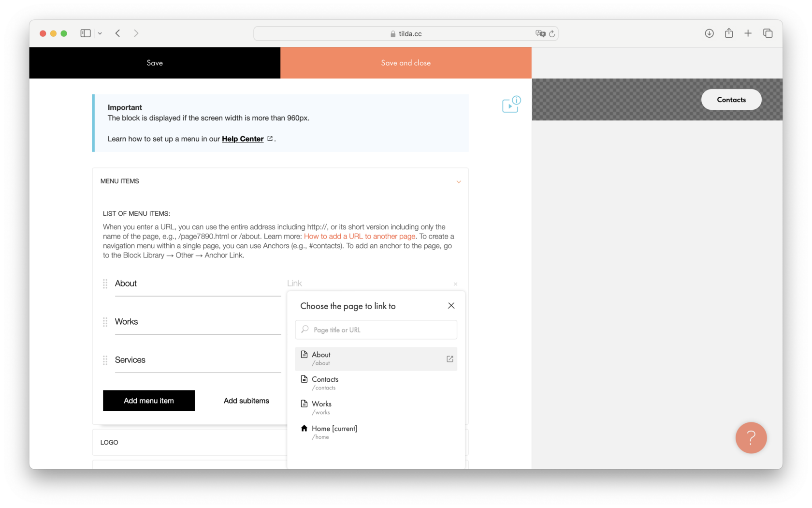Click the search magnifier in the link popup
This screenshot has width=812, height=508.
click(x=305, y=329)
